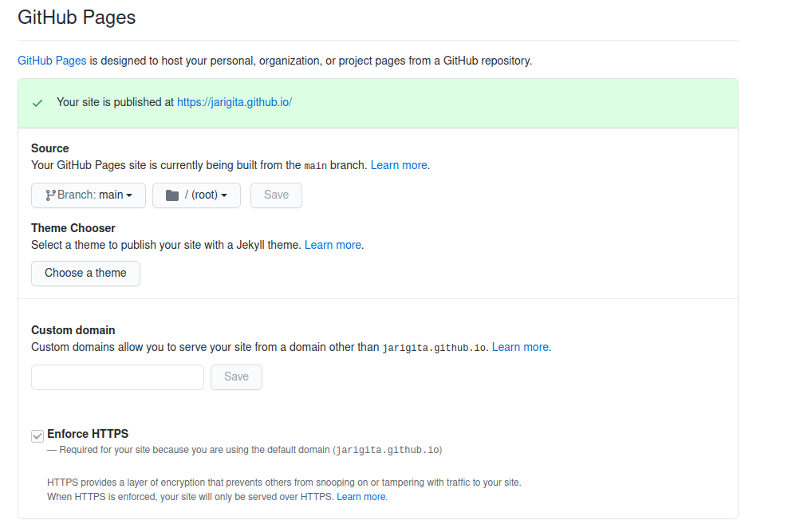Screen dimensions: 788x532
Task: Save the source branch settings
Action: coord(276,195)
